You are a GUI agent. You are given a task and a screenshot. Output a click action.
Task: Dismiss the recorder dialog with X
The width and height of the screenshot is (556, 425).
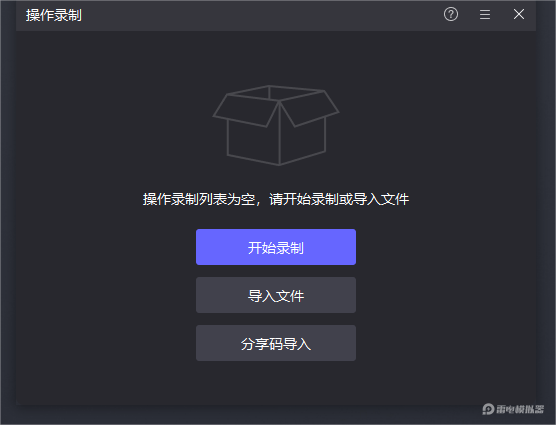pos(519,14)
